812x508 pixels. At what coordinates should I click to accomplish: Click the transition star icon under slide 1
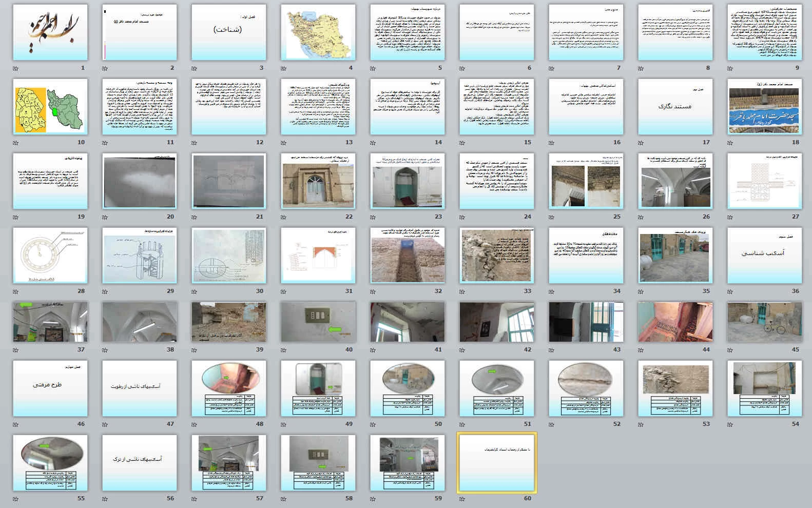pyautogui.click(x=16, y=68)
